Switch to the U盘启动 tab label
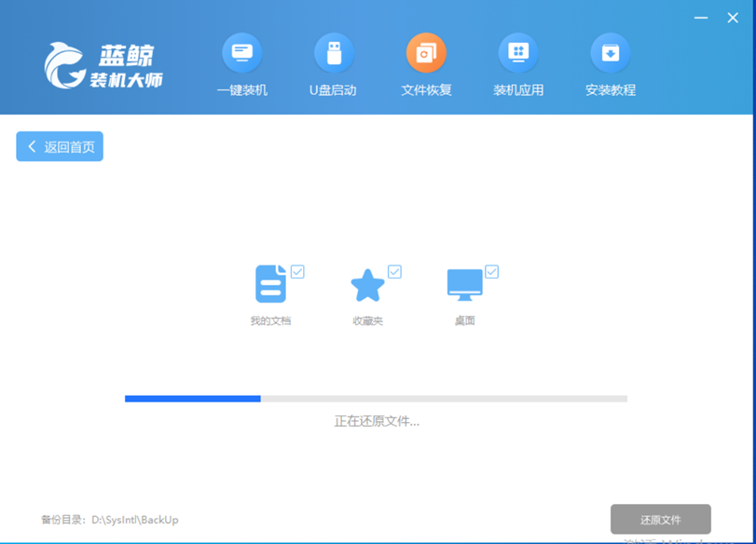The height and width of the screenshot is (544, 756). pyautogui.click(x=333, y=90)
